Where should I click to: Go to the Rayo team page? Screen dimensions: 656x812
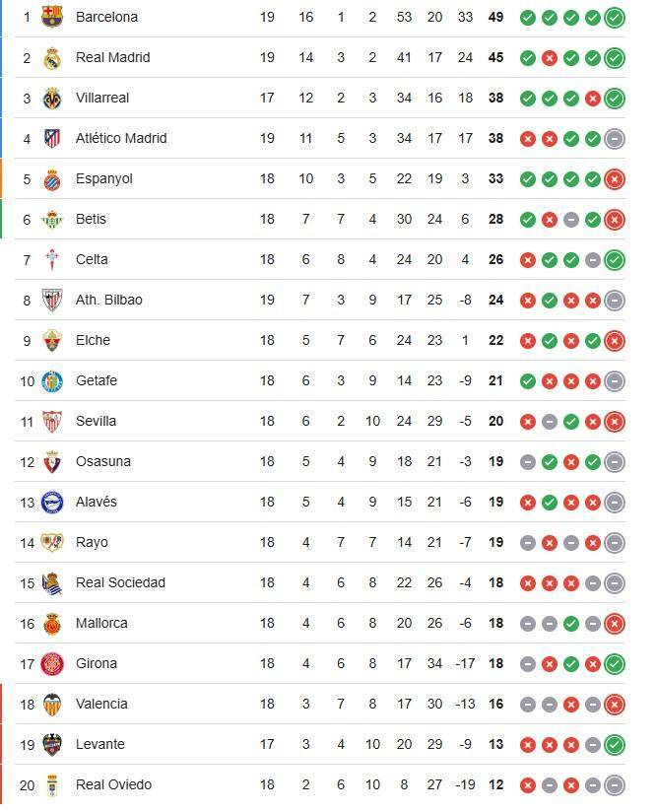click(x=92, y=542)
